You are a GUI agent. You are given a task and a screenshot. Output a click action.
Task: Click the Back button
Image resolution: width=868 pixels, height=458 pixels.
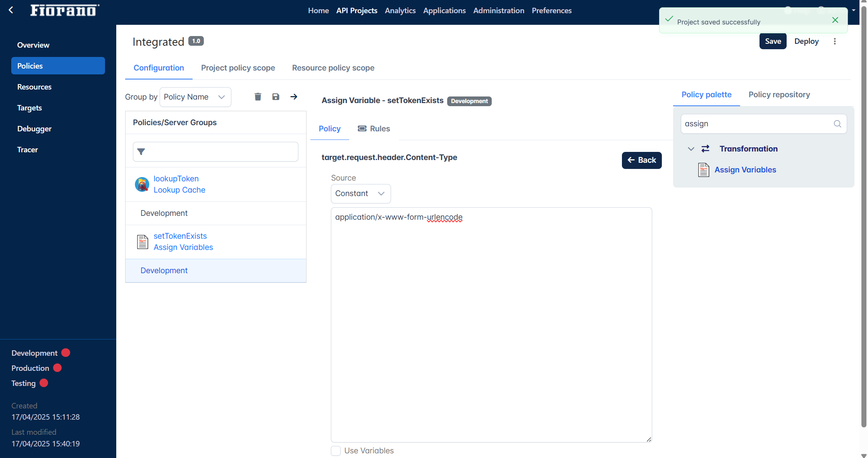pyautogui.click(x=641, y=160)
